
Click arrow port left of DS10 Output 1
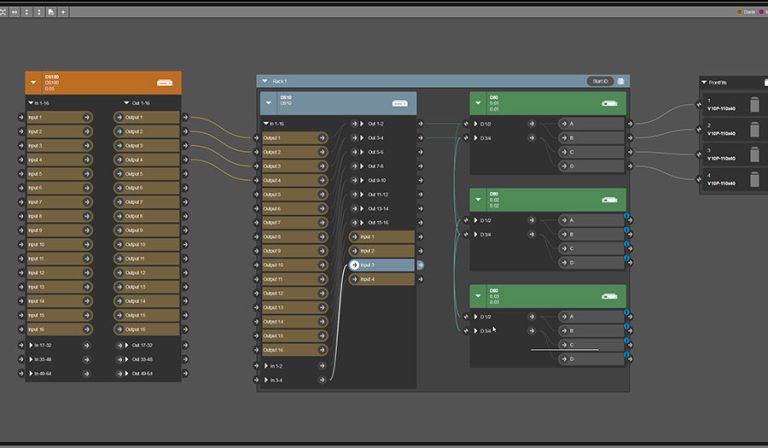256,138
